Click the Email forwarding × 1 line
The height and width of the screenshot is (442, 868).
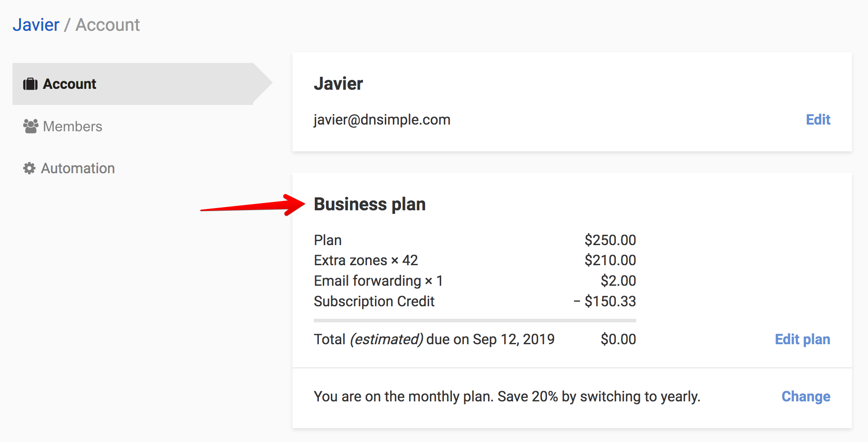pyautogui.click(x=378, y=281)
